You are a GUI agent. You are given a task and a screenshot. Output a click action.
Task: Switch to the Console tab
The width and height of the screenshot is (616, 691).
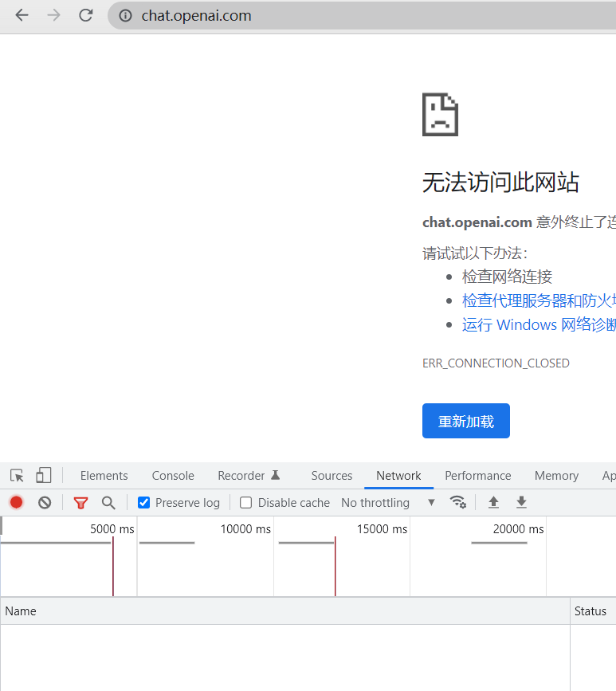point(173,476)
